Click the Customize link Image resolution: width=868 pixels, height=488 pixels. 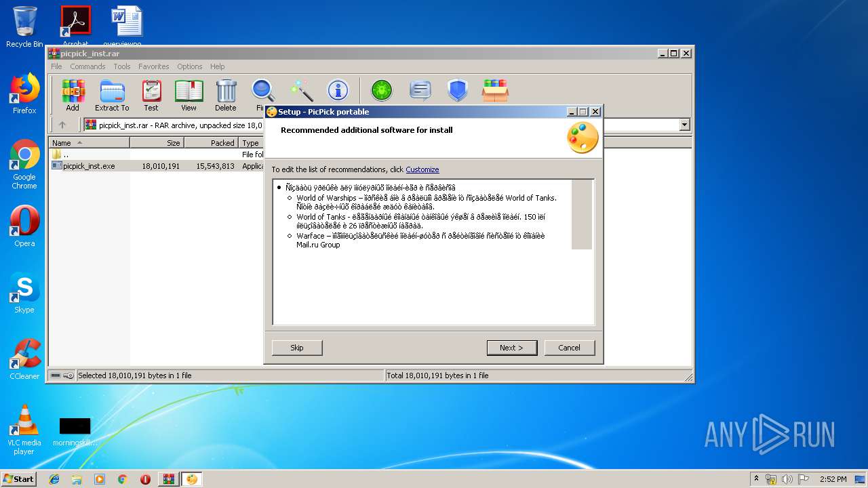pos(422,169)
